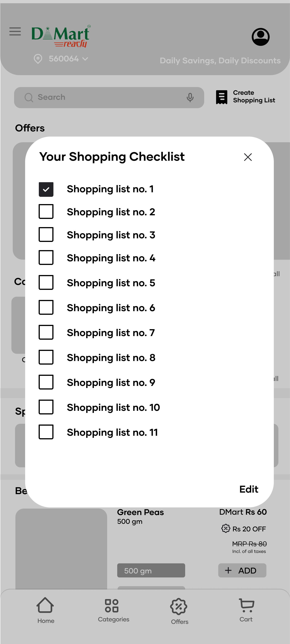Click the Create Shopping List receipt icon
Viewport: 290px width, 644px height.
click(x=222, y=97)
